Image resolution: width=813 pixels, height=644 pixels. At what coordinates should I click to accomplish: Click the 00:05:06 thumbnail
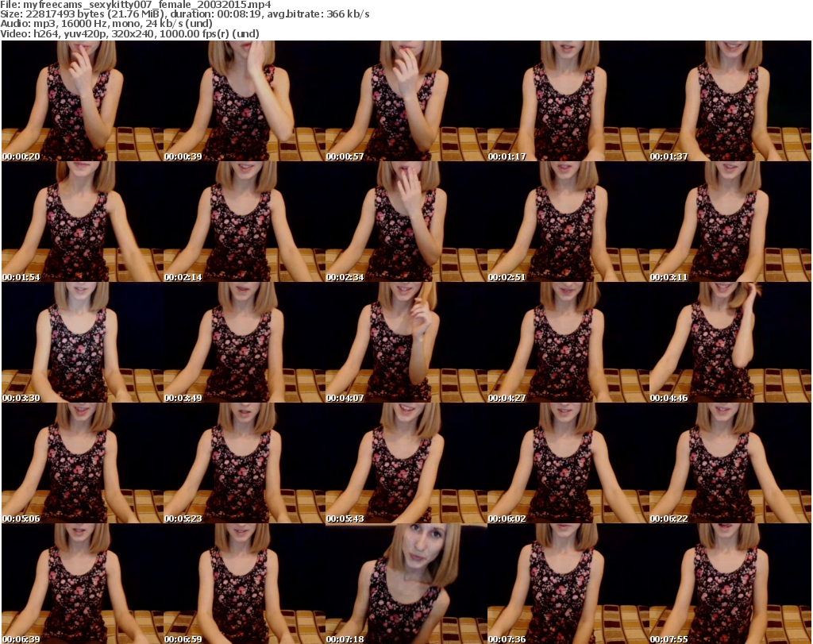83,463
